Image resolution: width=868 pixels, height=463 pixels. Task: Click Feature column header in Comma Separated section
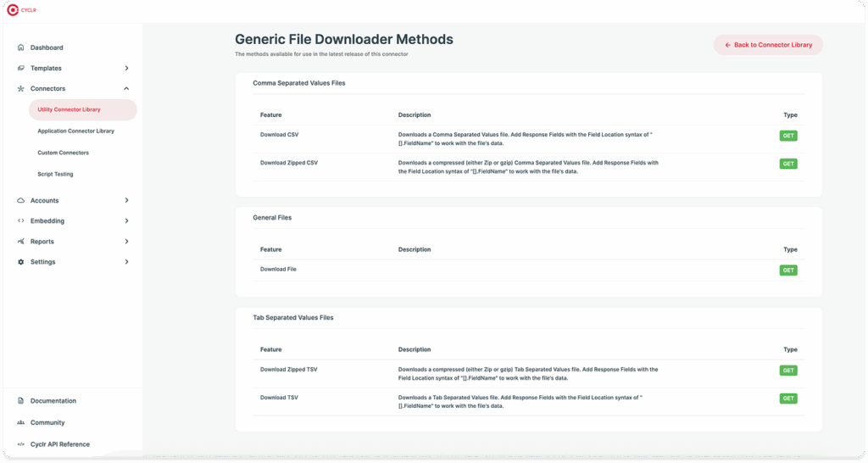[x=270, y=115]
